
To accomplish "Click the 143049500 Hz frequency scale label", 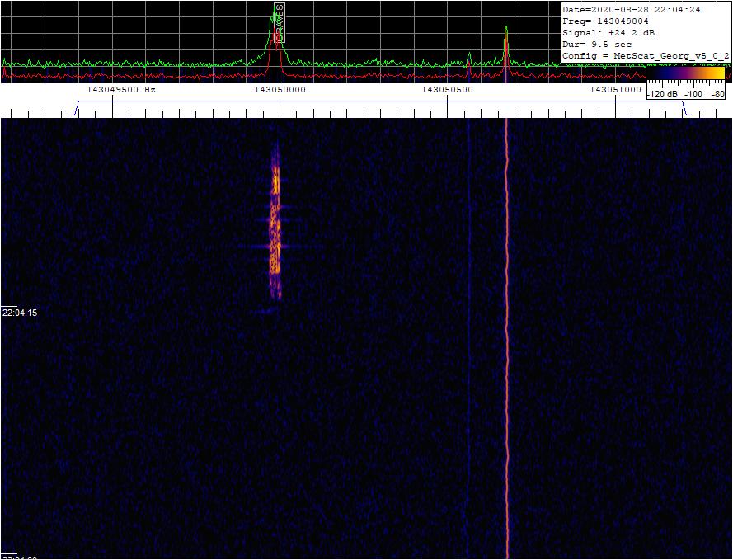I will click(x=121, y=90).
